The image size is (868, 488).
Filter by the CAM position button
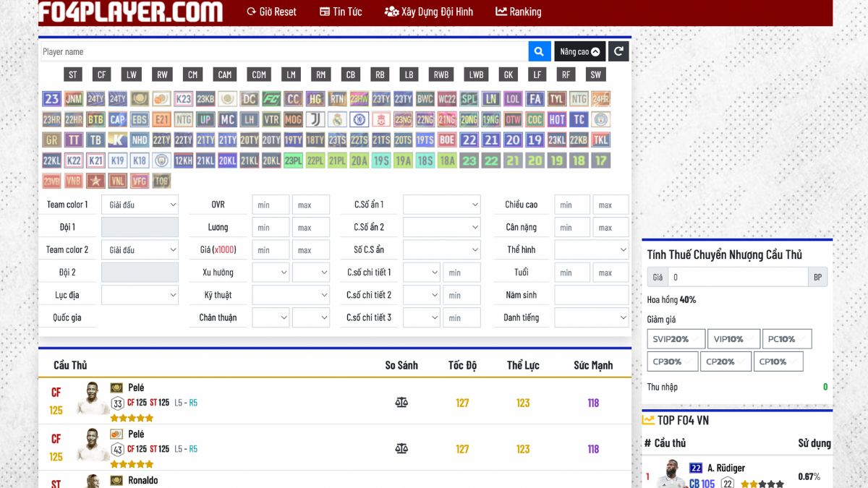[225, 74]
